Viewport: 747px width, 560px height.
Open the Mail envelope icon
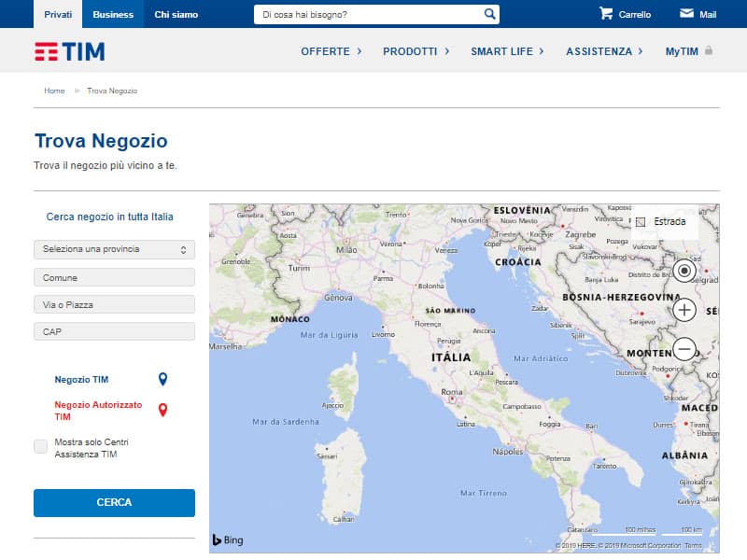(686, 13)
